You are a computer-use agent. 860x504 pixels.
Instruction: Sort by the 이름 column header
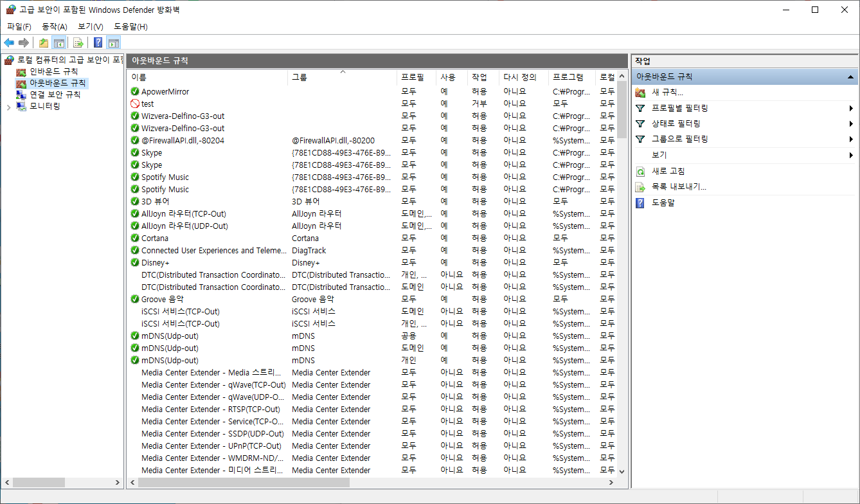[x=207, y=77]
